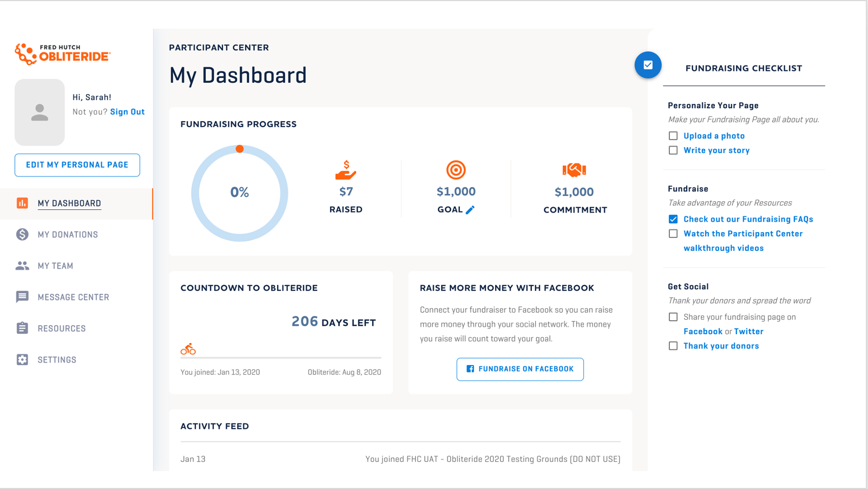Check the Write your story checkbox

click(x=673, y=150)
